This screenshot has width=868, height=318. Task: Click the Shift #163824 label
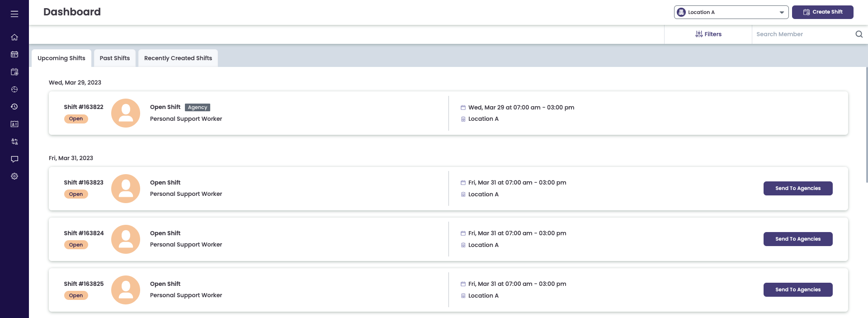click(84, 233)
